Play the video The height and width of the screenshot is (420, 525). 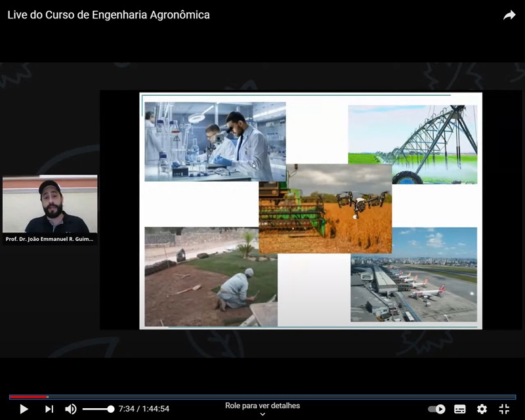[24, 409]
